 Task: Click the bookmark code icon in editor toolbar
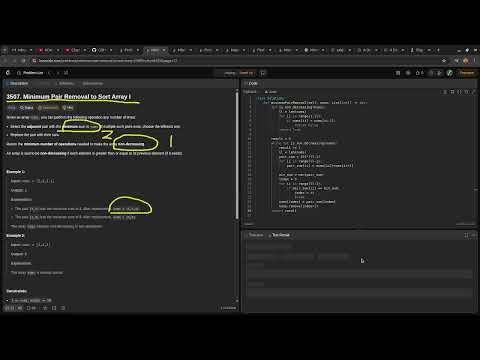point(452,92)
